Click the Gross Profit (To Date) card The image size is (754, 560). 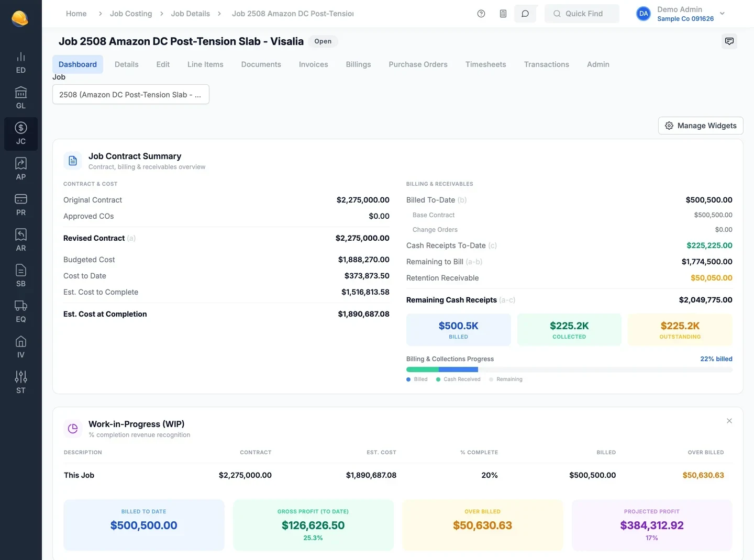(x=313, y=525)
